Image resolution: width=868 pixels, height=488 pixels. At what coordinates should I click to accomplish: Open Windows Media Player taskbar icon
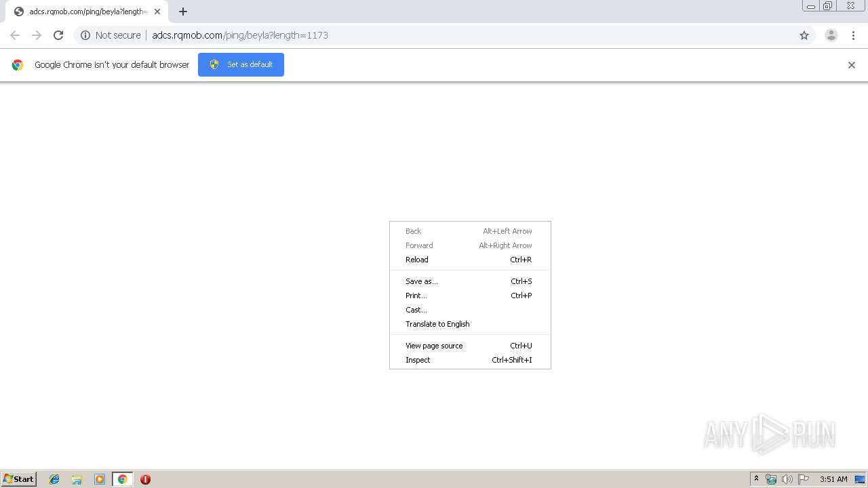(100, 479)
